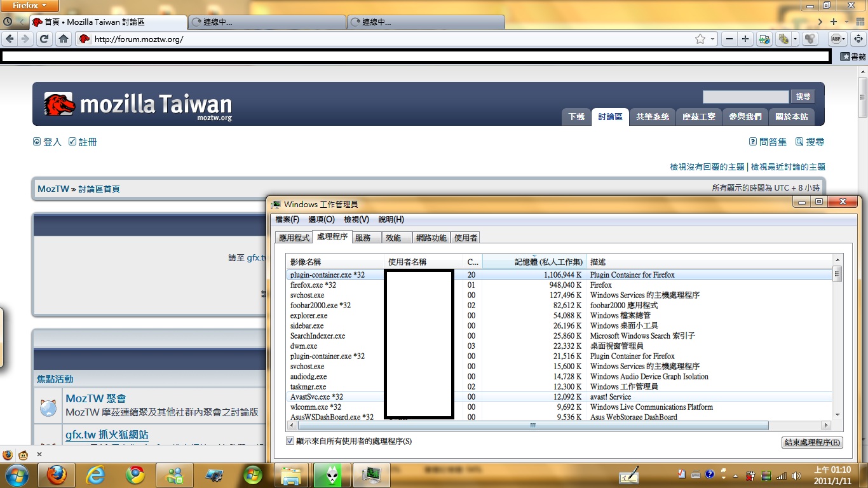
Task: Open 選項(O) menu in Task Manager
Action: coord(322,219)
